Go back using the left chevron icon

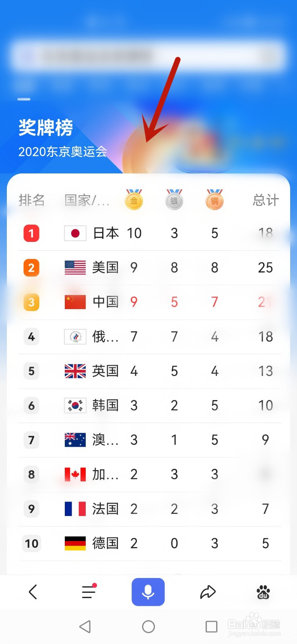(33, 592)
